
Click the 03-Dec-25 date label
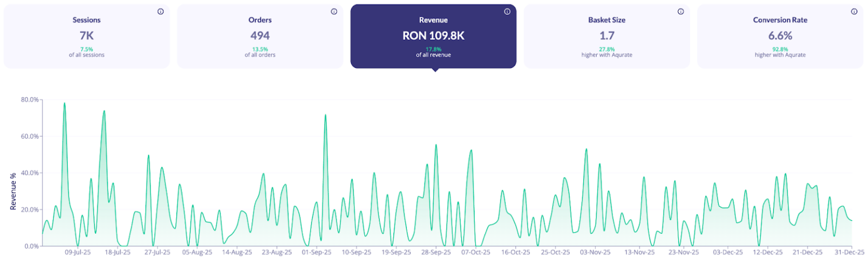(728, 253)
